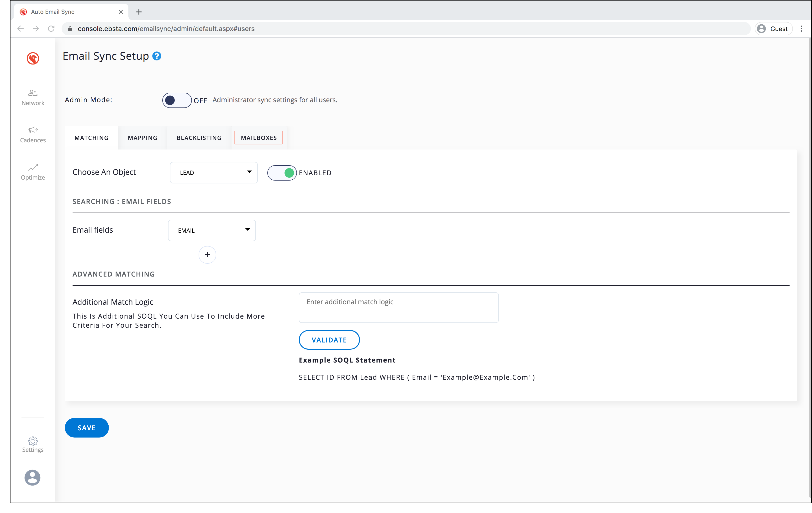Open the Optimize chart icon

[x=33, y=167]
